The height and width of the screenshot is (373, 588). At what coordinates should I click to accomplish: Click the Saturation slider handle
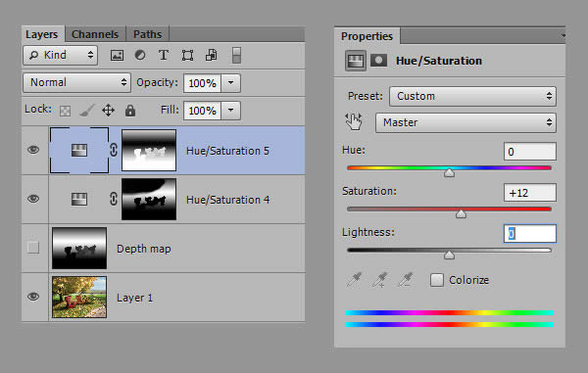(461, 213)
